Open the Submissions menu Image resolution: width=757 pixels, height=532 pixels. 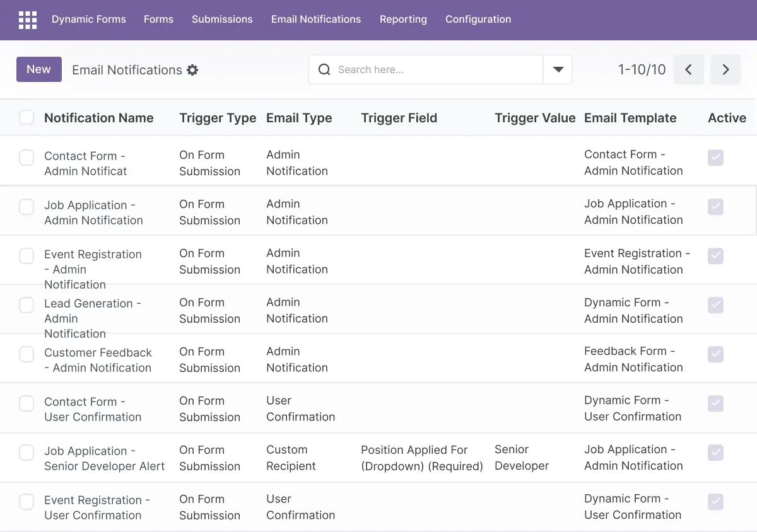tap(222, 20)
